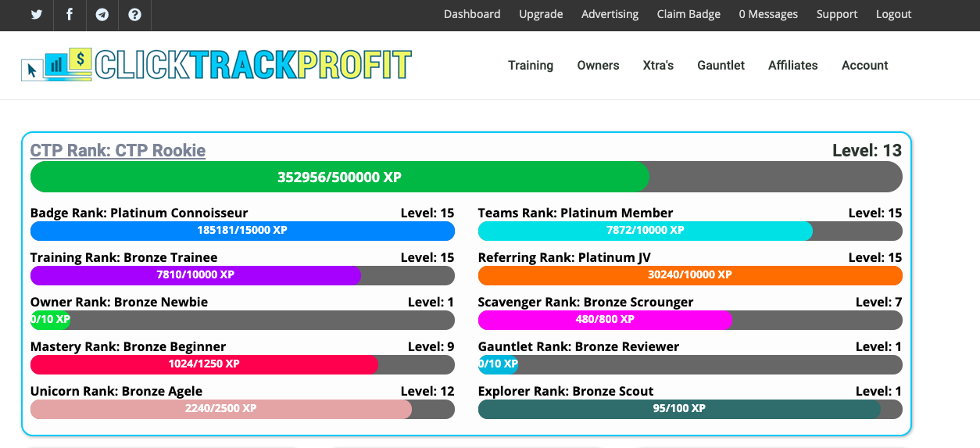The width and height of the screenshot is (980, 448).
Task: Click the question mark help icon
Action: point(135,15)
